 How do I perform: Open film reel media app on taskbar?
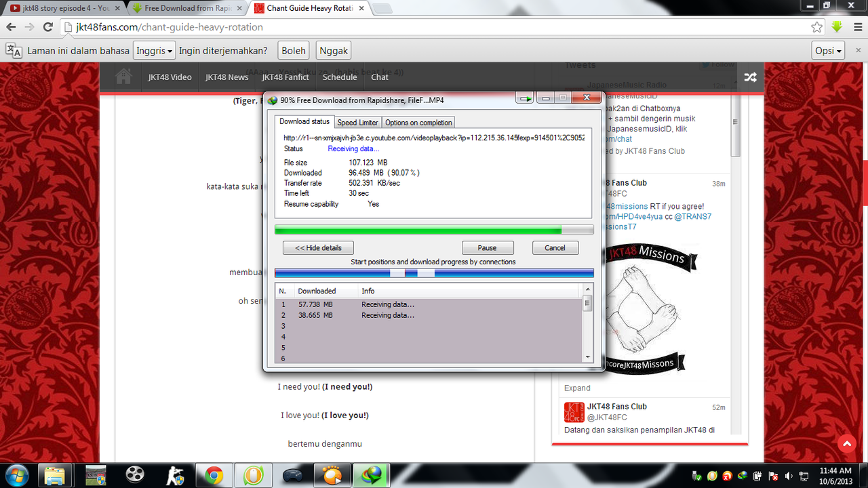point(135,475)
